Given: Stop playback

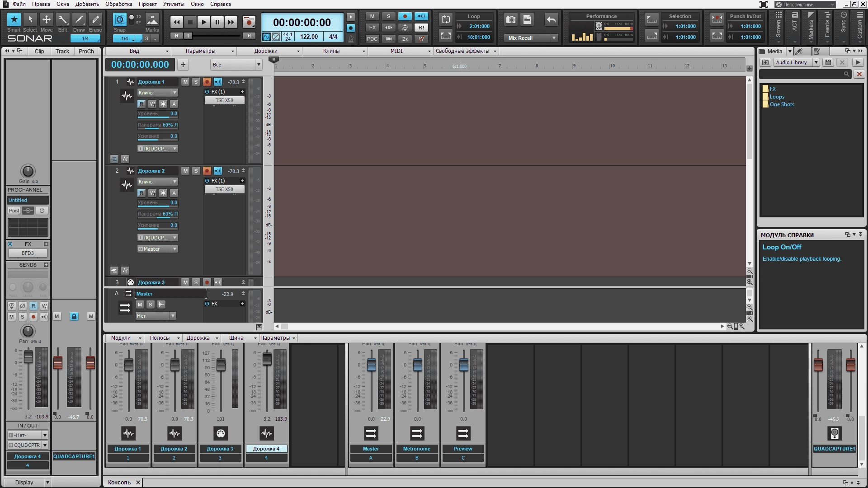Looking at the screenshot, I should click(190, 22).
